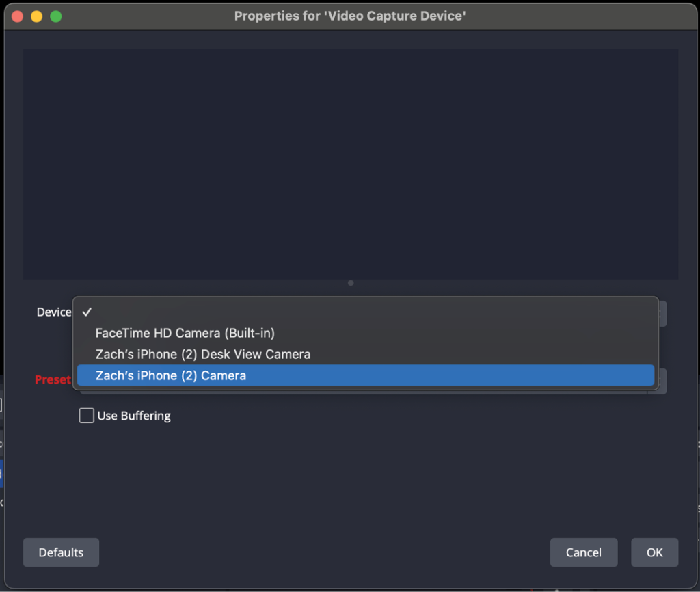Click the green maximize window button
700x592 pixels.
click(x=56, y=16)
